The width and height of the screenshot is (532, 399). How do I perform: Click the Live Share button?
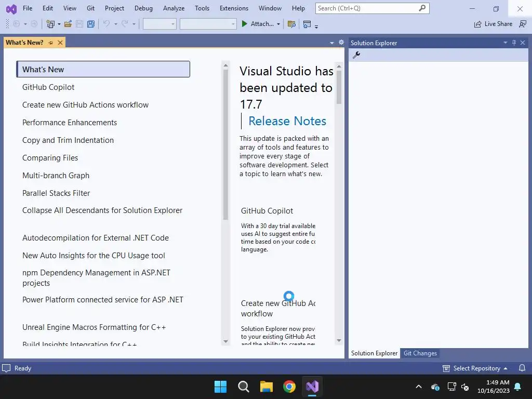click(x=493, y=24)
